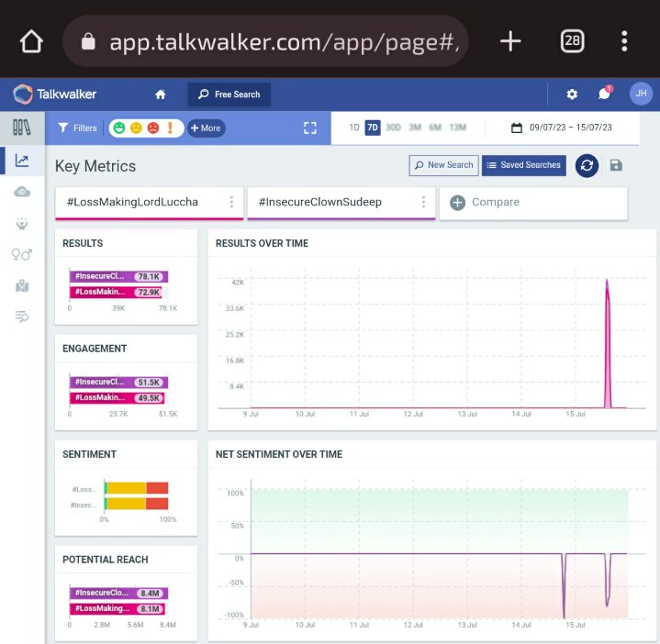Click the calendar icon by date range
Image resolution: width=660 pixels, height=644 pixels.
click(x=517, y=128)
